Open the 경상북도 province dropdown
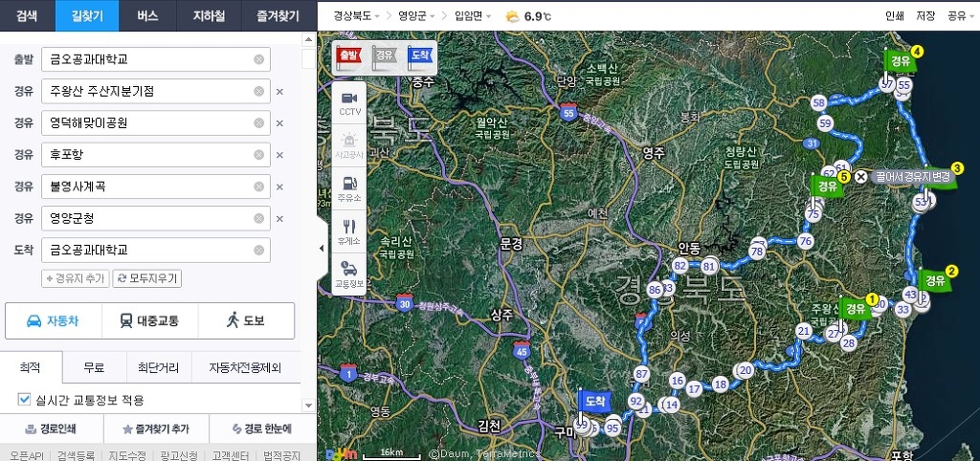The image size is (980, 461). click(357, 16)
